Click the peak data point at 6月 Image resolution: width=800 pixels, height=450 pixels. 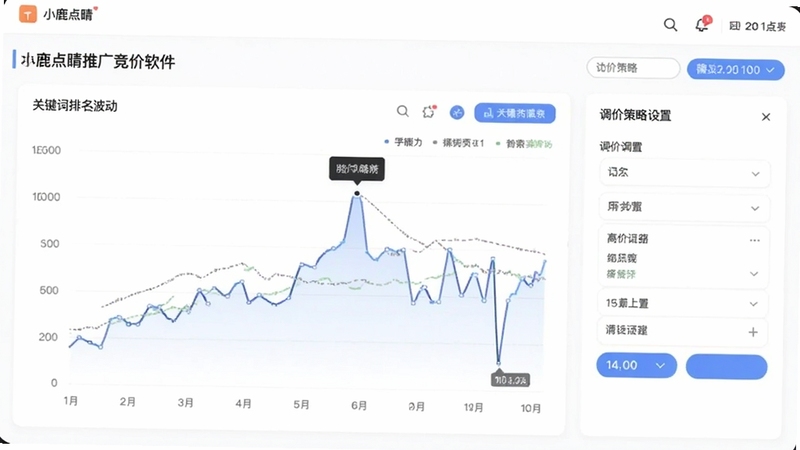(357, 193)
